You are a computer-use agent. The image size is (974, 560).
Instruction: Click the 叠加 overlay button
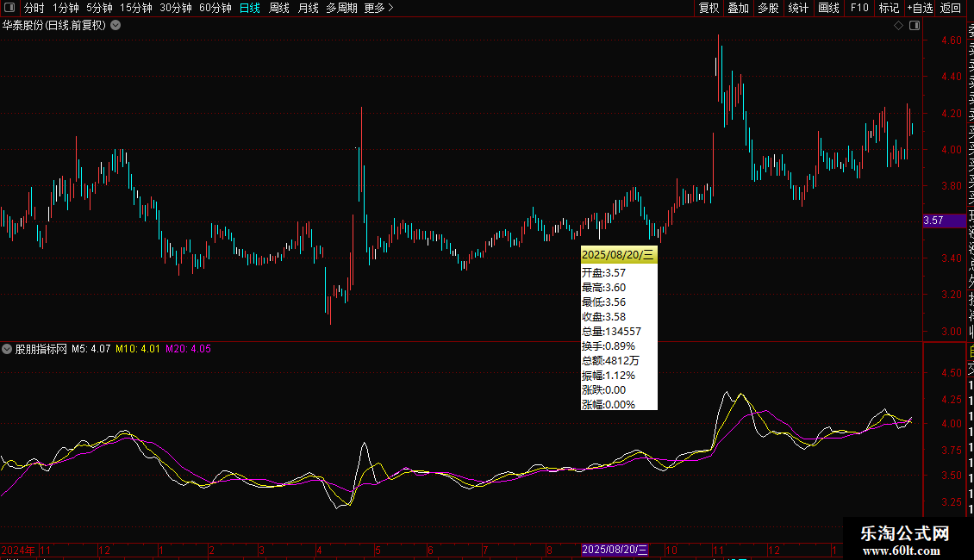tap(739, 8)
